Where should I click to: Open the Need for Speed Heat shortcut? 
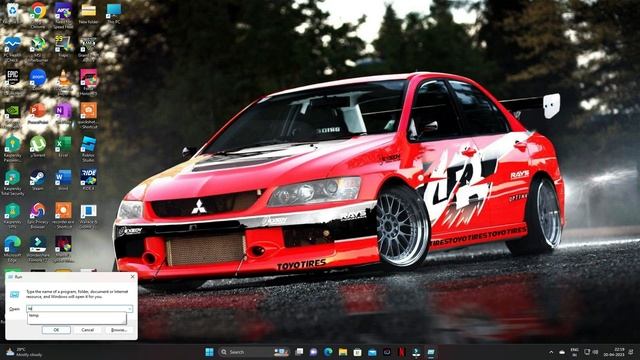click(63, 15)
